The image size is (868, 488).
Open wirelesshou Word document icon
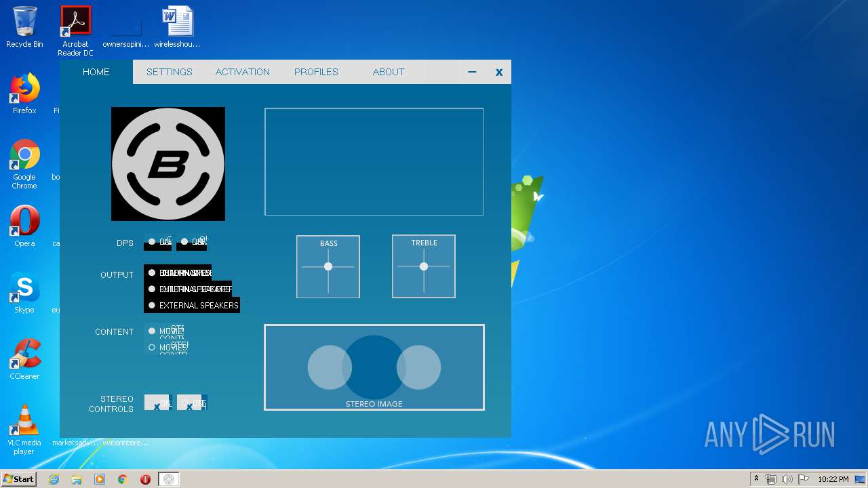click(x=178, y=28)
